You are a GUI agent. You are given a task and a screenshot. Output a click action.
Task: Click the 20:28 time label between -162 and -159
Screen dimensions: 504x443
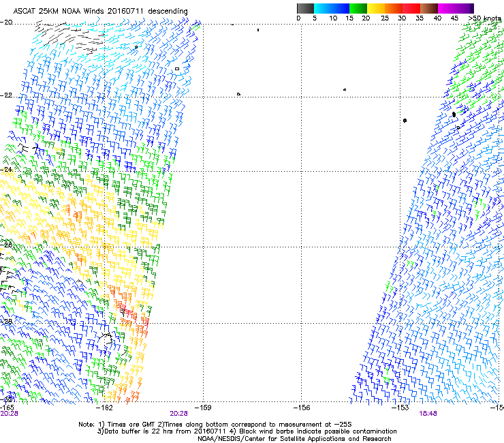pos(178,414)
